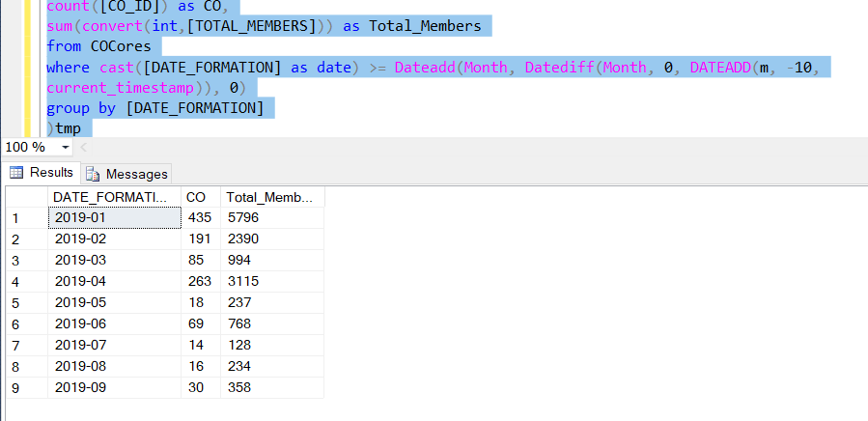The height and width of the screenshot is (421, 868).
Task: Click CO value 191
Action: click(201, 239)
